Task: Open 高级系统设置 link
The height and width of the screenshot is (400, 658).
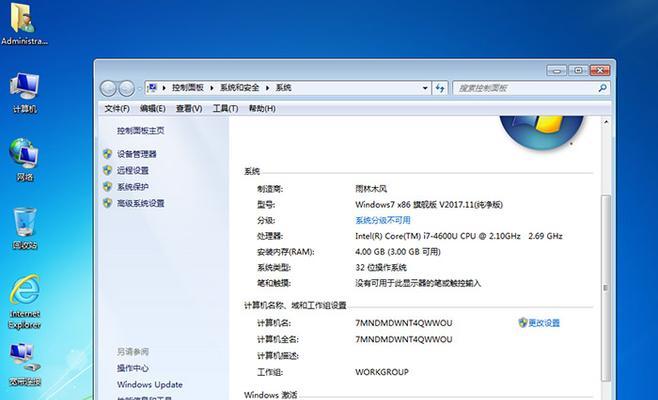Action: (141, 203)
